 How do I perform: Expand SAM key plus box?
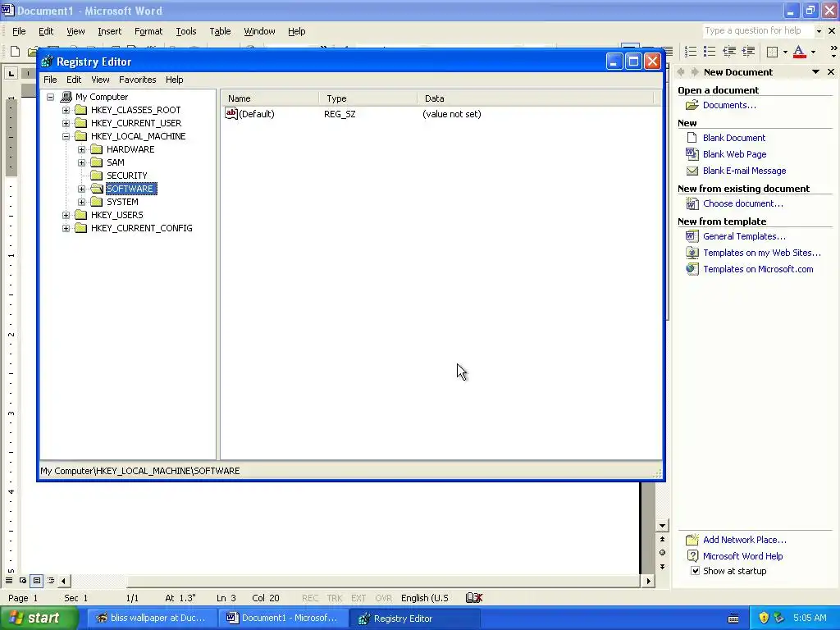81,163
